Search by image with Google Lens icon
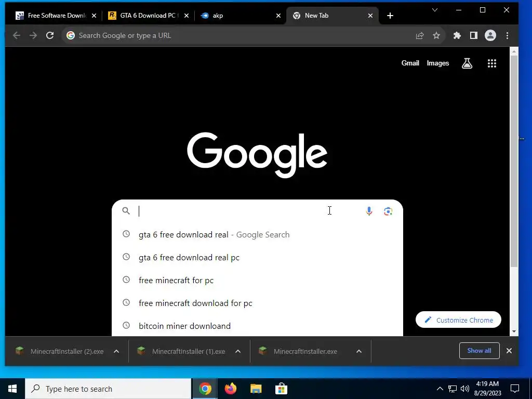Viewport: 532px width, 399px height. coord(388,211)
